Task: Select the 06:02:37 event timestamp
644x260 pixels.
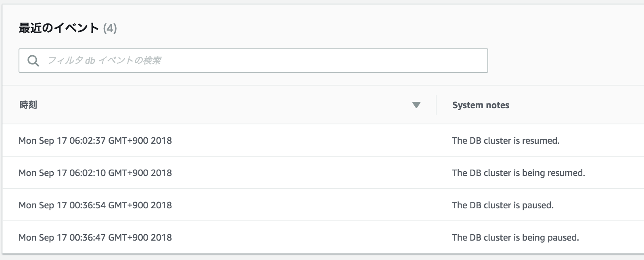Action: click(x=95, y=140)
